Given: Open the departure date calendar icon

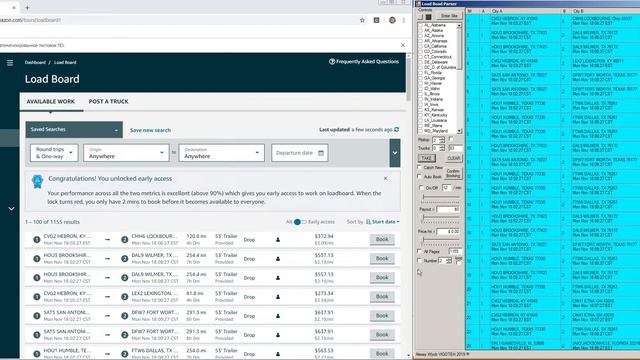Looking at the screenshot, I should tap(321, 153).
